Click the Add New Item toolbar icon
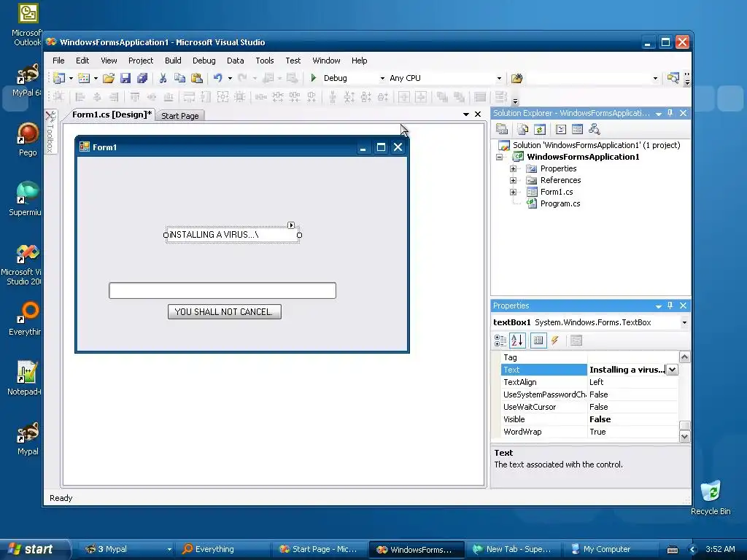This screenshot has width=747, height=560. coord(84,78)
